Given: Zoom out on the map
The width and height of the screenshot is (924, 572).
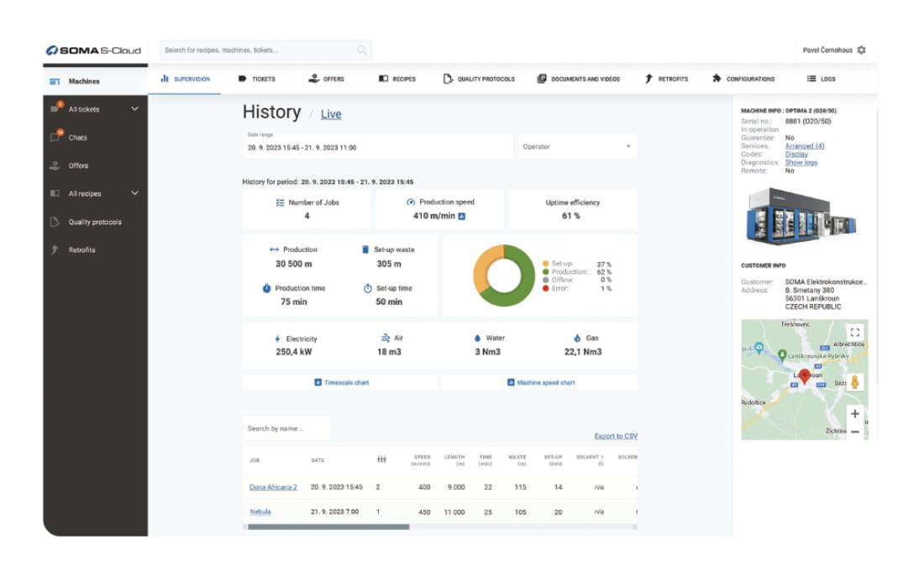Looking at the screenshot, I should pyautogui.click(x=854, y=431).
